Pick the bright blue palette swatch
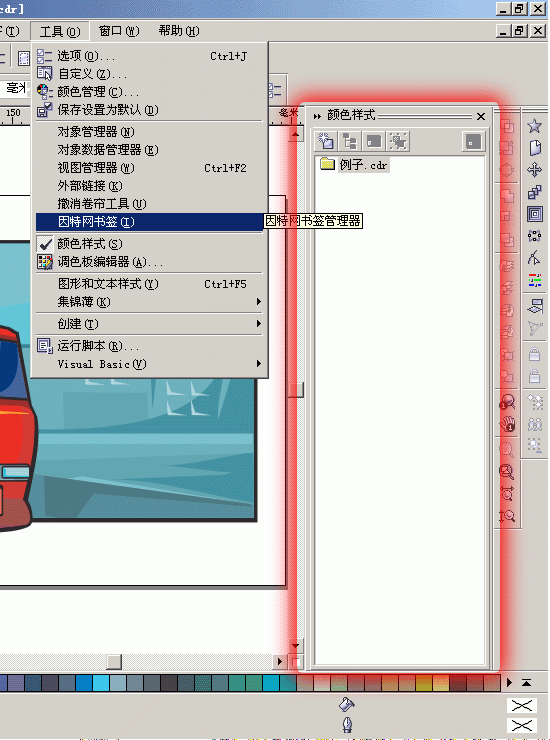 pyautogui.click(x=84, y=683)
